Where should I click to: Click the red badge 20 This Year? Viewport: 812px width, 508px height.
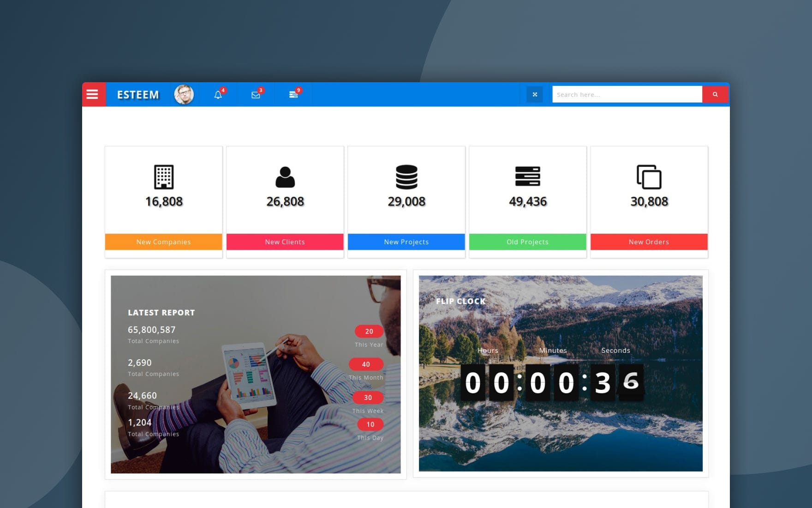pyautogui.click(x=369, y=331)
